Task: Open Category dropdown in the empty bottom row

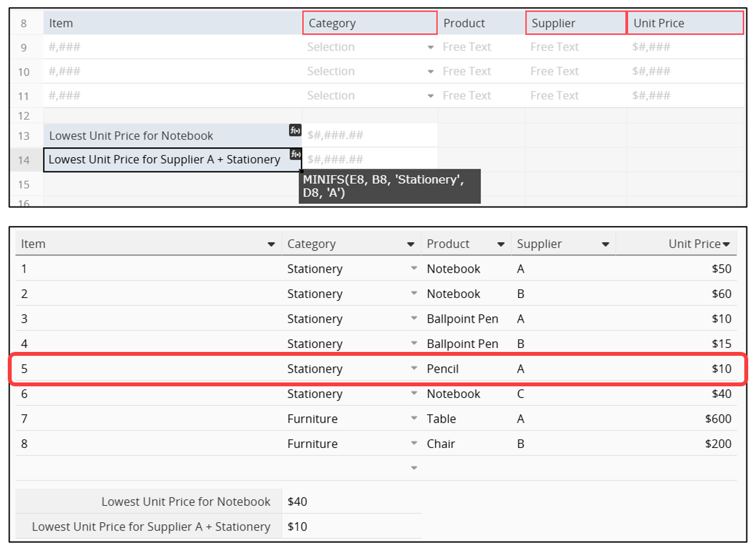Action: coord(414,467)
